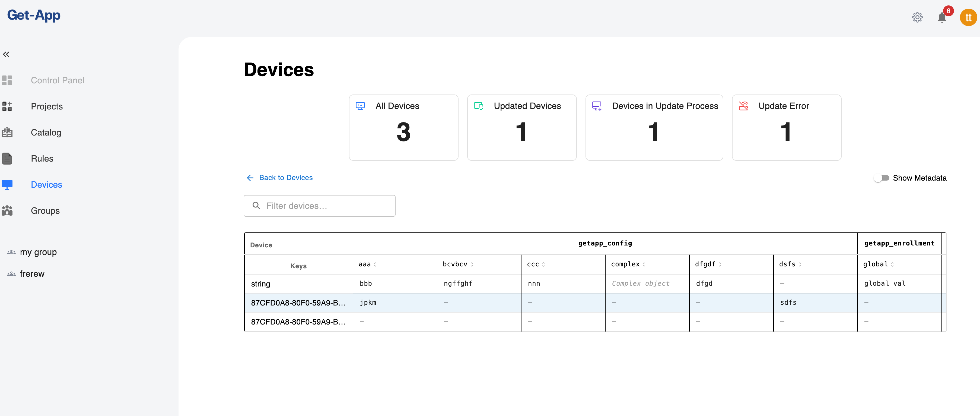
Task: Sort by the 'global' column arrows
Action: tap(892, 264)
